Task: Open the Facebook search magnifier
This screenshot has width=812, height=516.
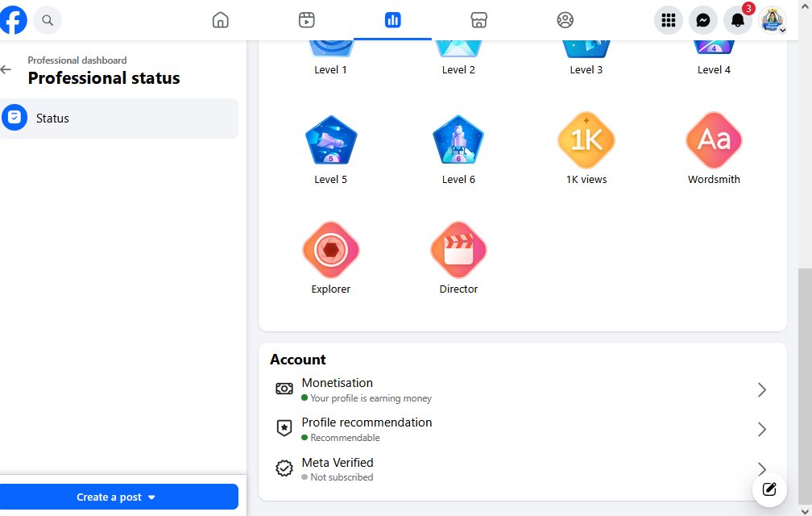Action: click(48, 20)
